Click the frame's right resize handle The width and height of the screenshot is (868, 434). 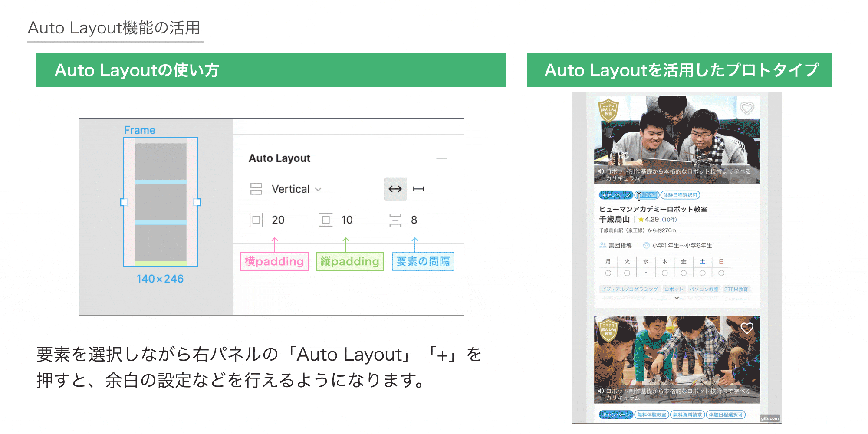[197, 202]
